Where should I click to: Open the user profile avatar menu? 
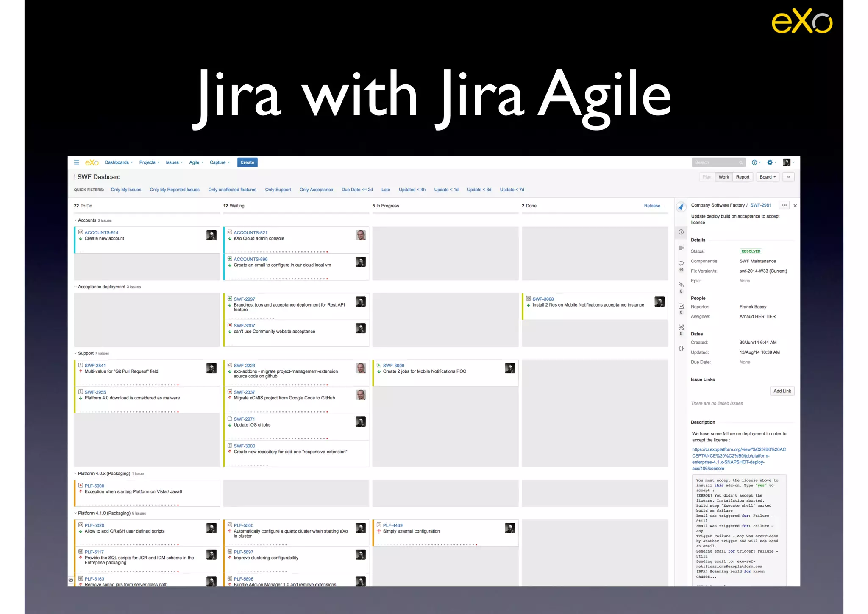(x=788, y=162)
